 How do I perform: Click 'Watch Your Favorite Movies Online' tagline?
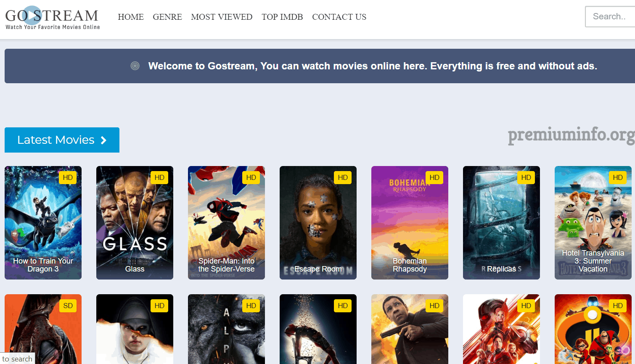53,27
